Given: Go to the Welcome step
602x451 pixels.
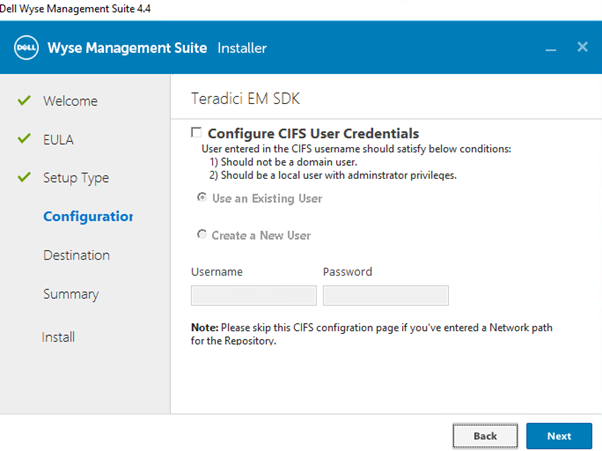Looking at the screenshot, I should (x=70, y=101).
